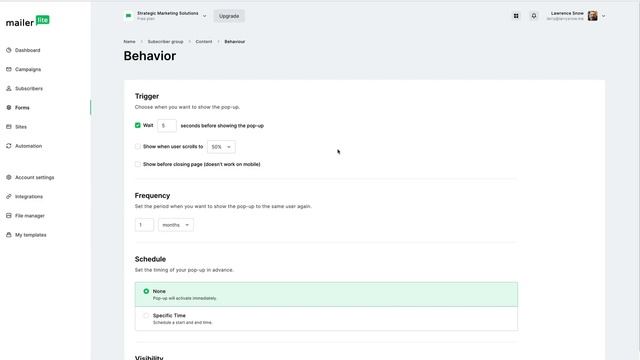
Task: Click the Sites icon in sidebar
Action: click(9, 127)
